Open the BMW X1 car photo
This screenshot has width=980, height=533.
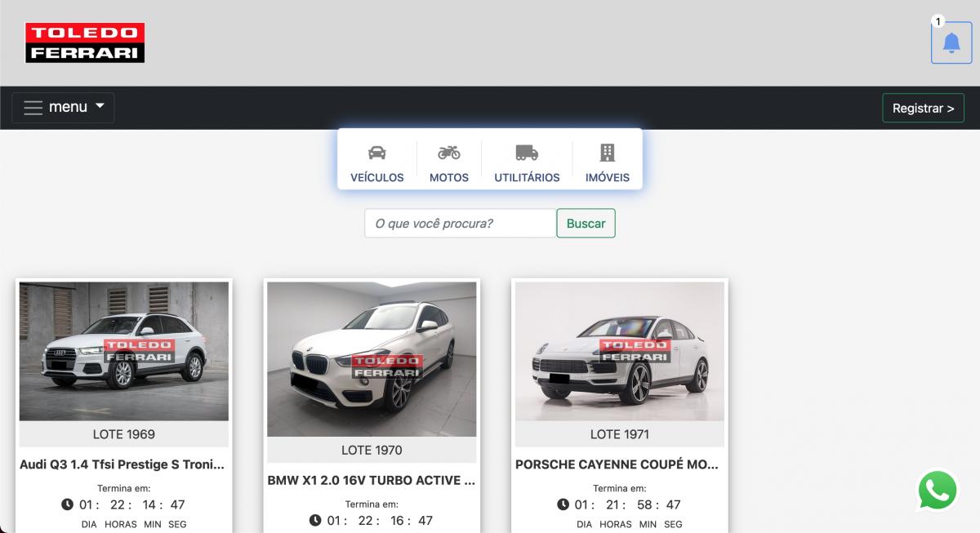(372, 359)
